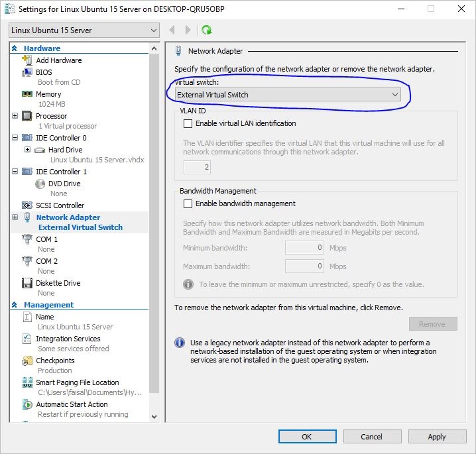This screenshot has width=476, height=454.
Task: Click the settings list scrollbar down arrow
Action: click(154, 417)
